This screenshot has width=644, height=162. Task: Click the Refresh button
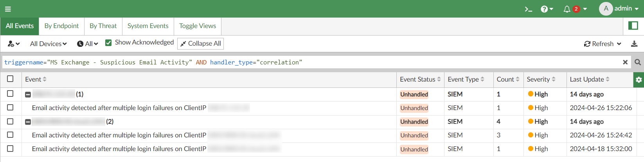pyautogui.click(x=599, y=44)
